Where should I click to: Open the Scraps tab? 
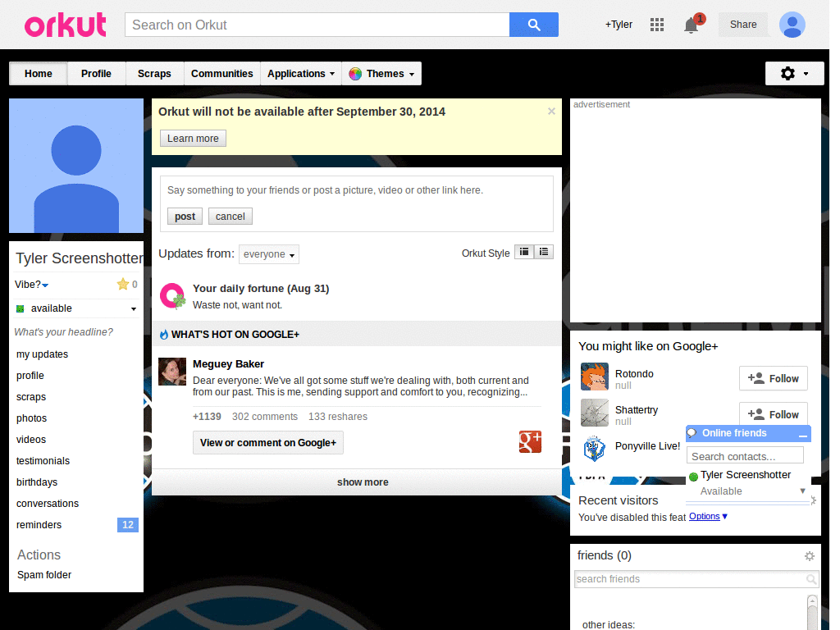click(154, 74)
